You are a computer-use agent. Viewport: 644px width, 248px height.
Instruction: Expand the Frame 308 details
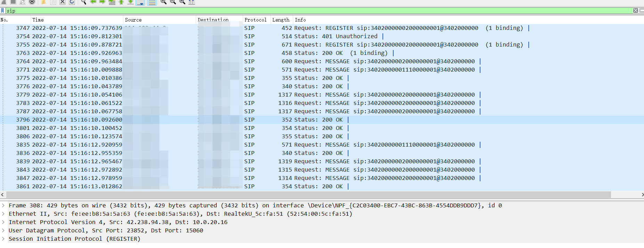(x=3, y=205)
